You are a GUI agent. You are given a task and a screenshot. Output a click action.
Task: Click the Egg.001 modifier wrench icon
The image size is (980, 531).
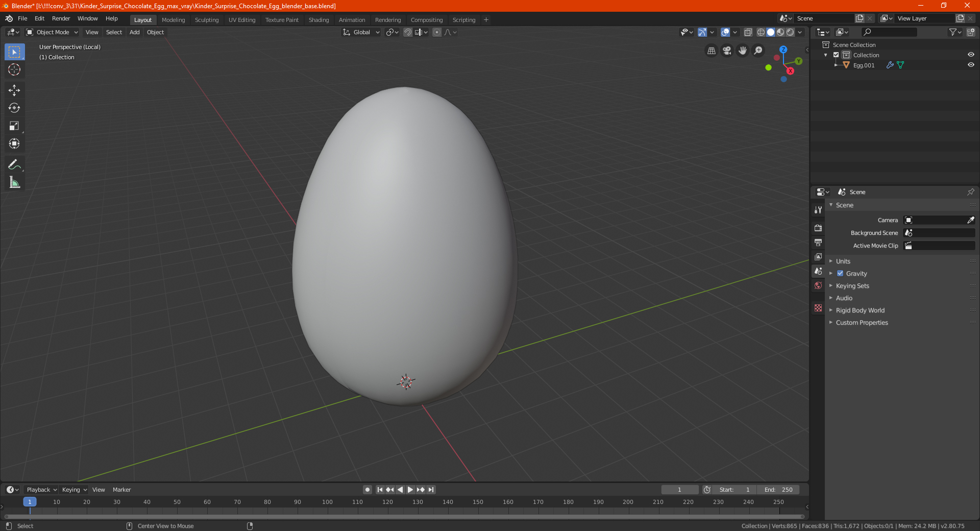click(890, 65)
